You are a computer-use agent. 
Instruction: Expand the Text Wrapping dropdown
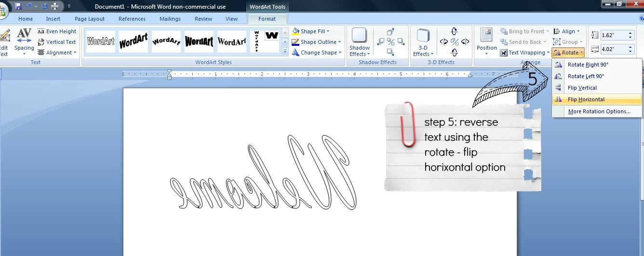point(525,53)
